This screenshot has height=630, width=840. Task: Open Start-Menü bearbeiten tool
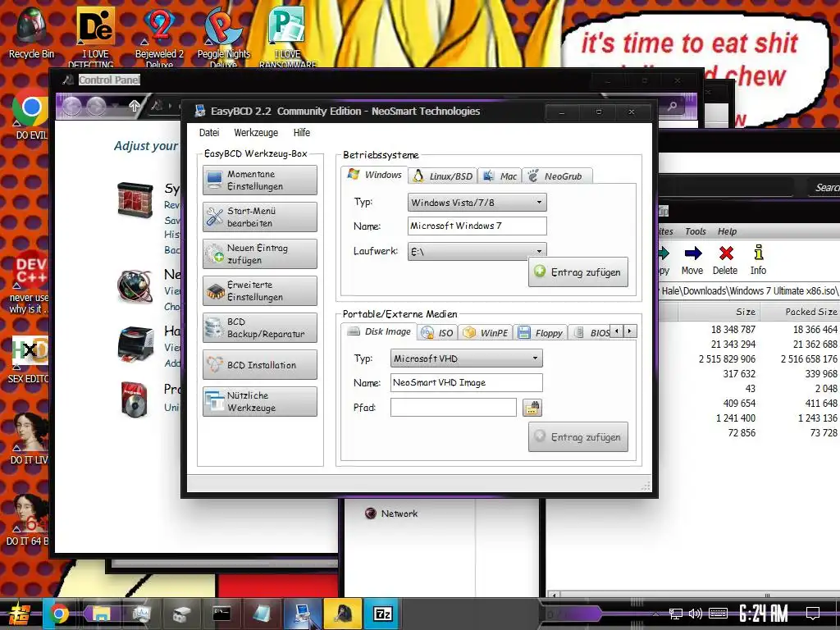(x=260, y=217)
